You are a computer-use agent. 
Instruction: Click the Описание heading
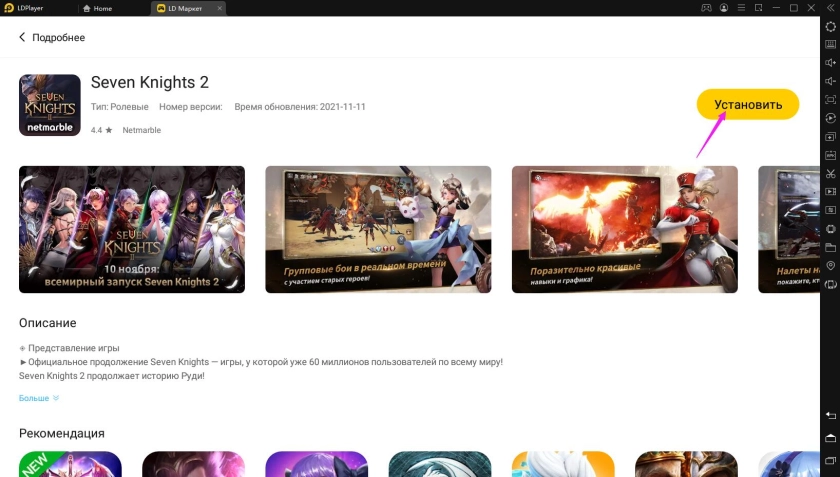(x=48, y=323)
